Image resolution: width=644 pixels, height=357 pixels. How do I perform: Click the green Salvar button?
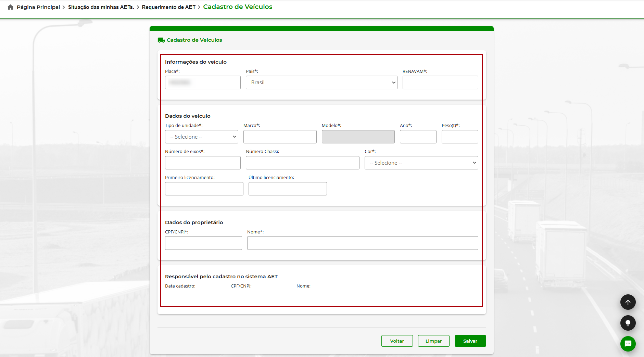click(x=470, y=341)
